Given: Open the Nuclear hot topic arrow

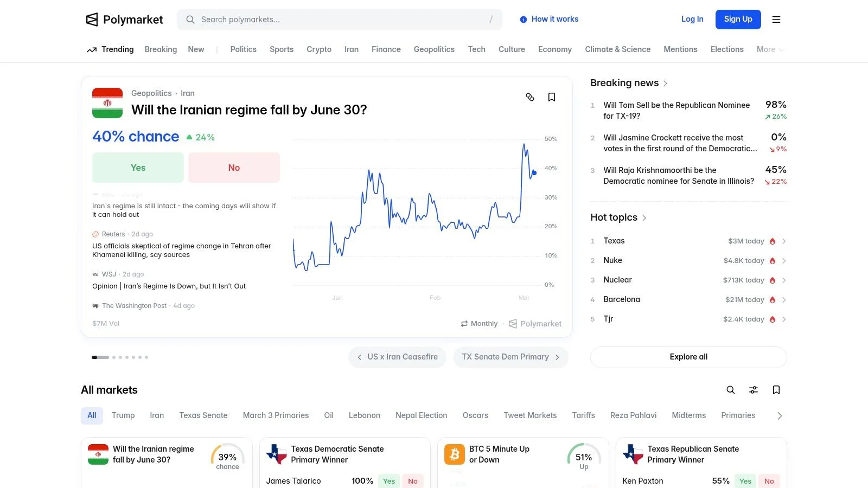Looking at the screenshot, I should click(x=784, y=280).
